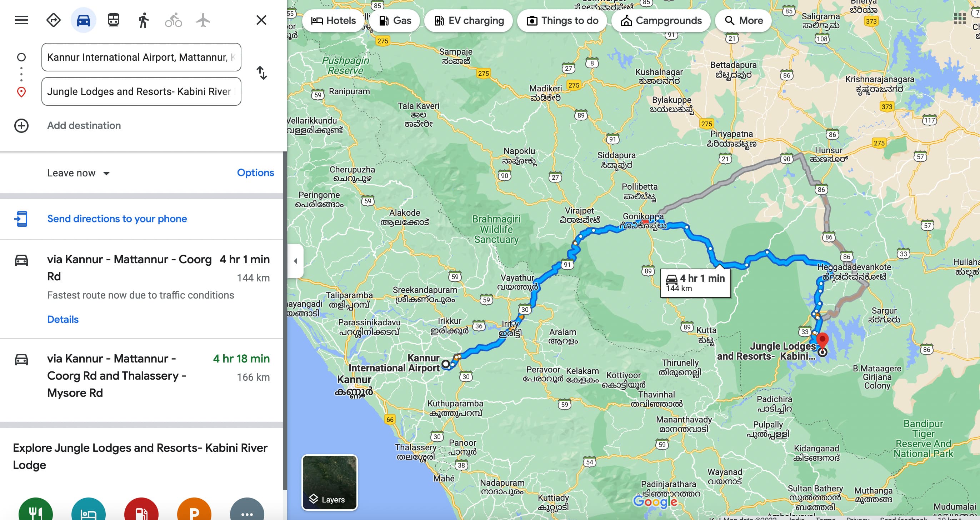Click the Kannur International Airport origin field
This screenshot has height=520, width=980.
tap(141, 57)
